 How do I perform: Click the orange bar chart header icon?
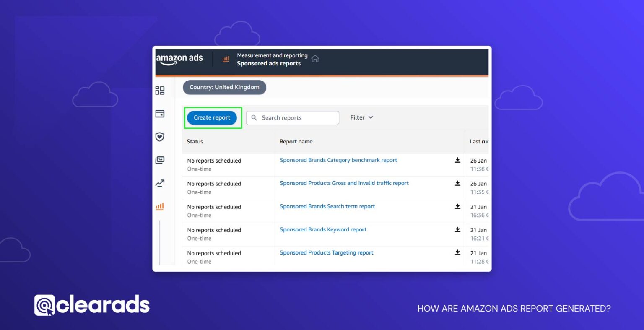click(x=226, y=59)
